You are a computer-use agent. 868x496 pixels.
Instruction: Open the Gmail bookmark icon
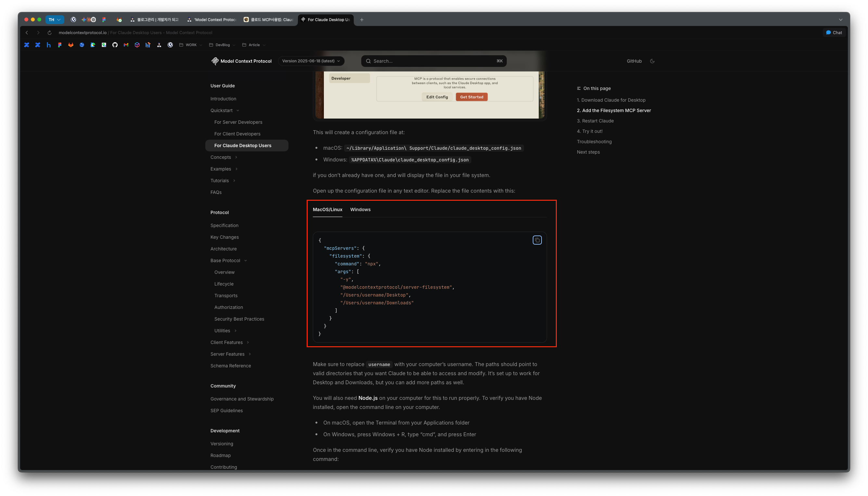[x=126, y=45]
